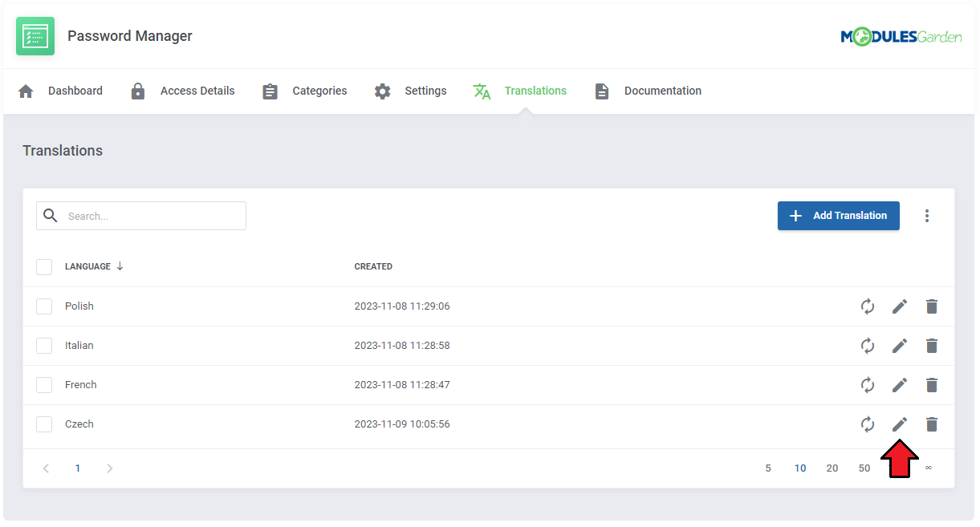Click the Czech language name
This screenshot has height=527, width=980.
tap(79, 424)
